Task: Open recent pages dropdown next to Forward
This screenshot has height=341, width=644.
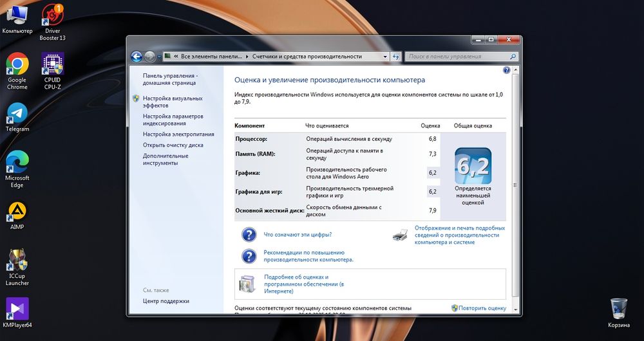Action: click(x=159, y=57)
